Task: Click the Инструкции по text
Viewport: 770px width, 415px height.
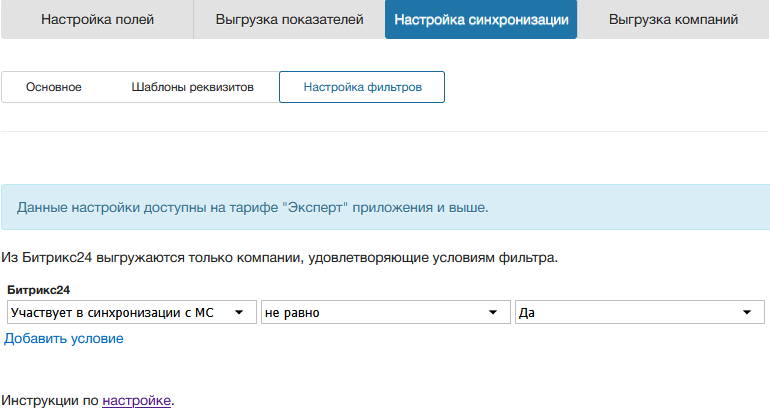Action: click(50, 400)
